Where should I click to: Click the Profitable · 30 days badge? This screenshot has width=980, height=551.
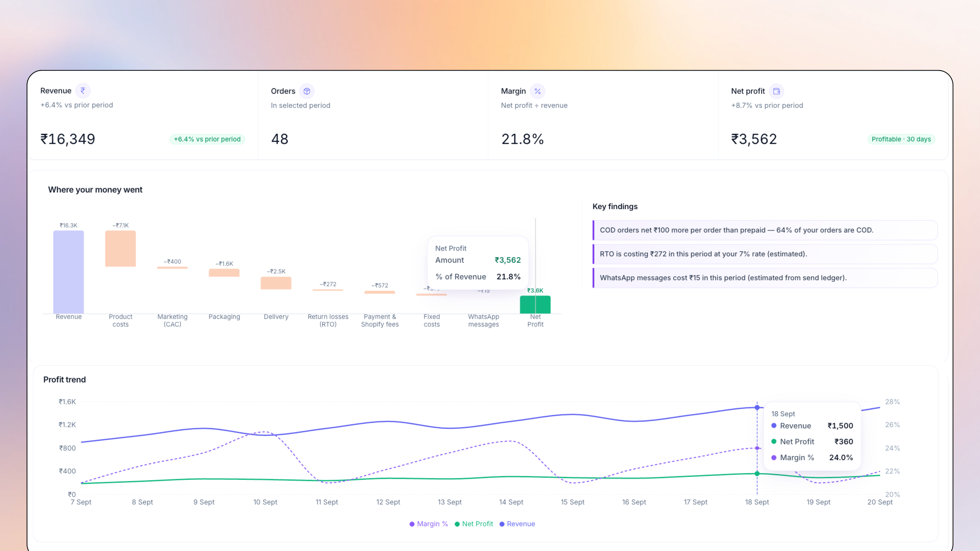901,139
